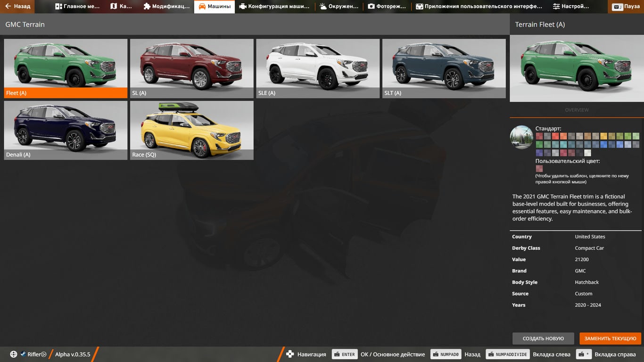
Task: Select the green Fleet (A) configuration
Action: pyautogui.click(x=66, y=68)
